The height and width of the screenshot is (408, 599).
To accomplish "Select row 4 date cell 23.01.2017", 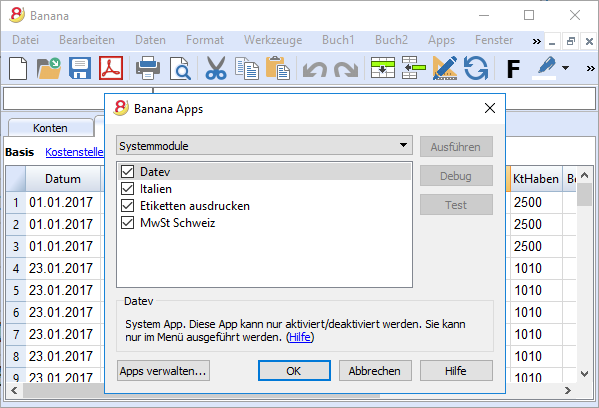I will pos(63,268).
